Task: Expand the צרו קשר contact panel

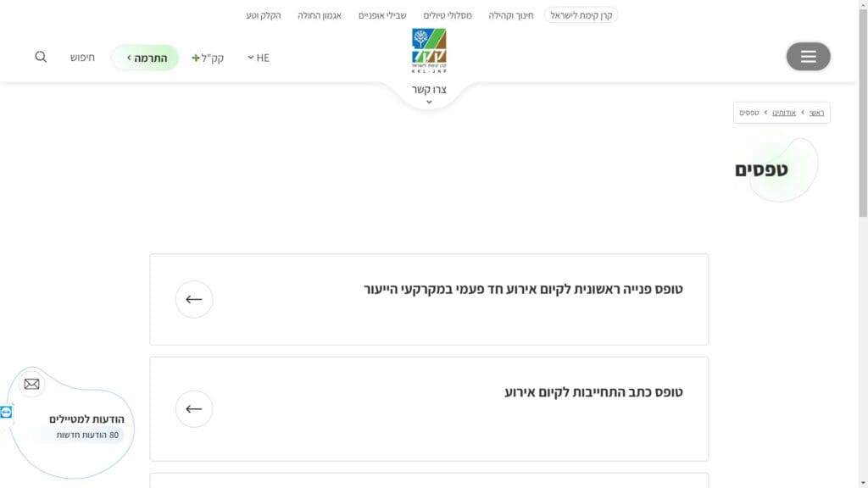Action: pyautogui.click(x=429, y=94)
